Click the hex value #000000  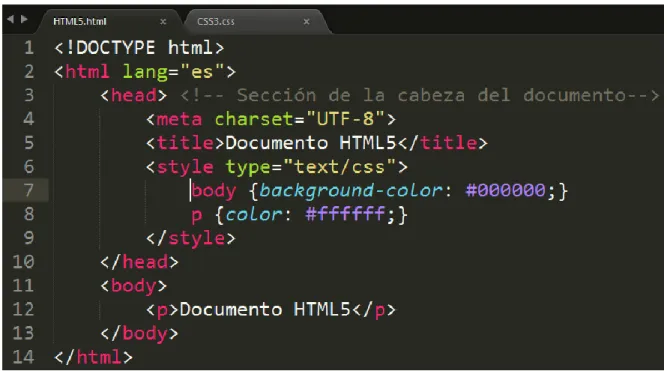click(x=505, y=190)
